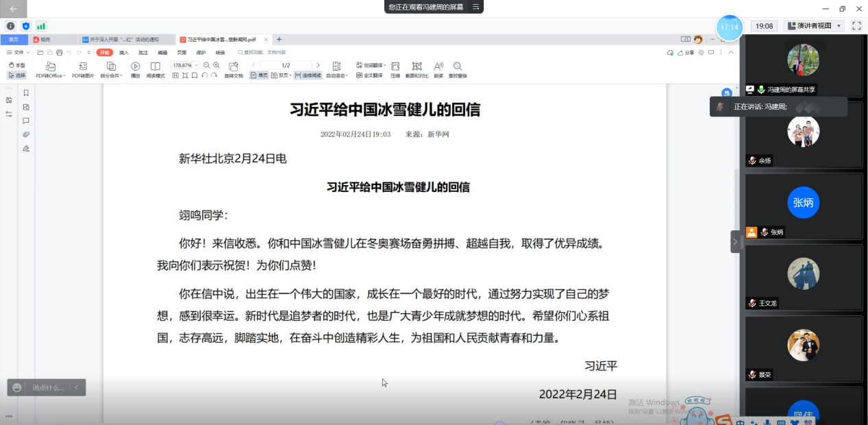Viewport: 868px width, 425px height.
Task: Click the PDF转图片 tool icon
Action: [83, 66]
